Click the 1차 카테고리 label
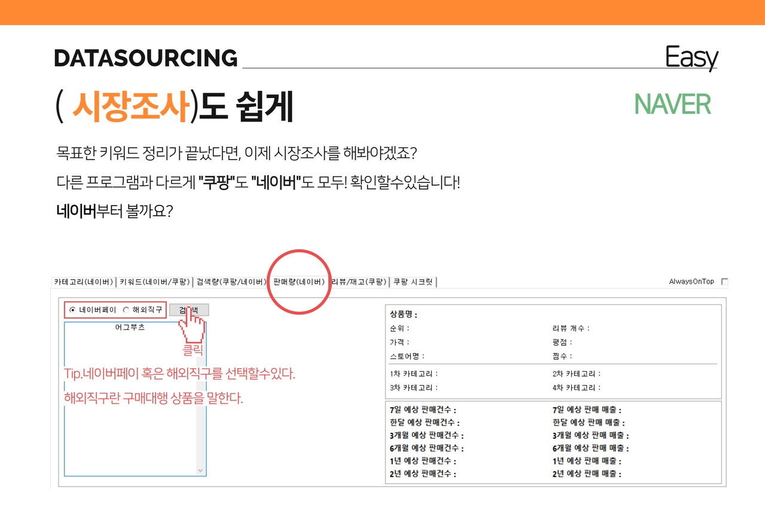The width and height of the screenshot is (765, 532). click(x=414, y=374)
